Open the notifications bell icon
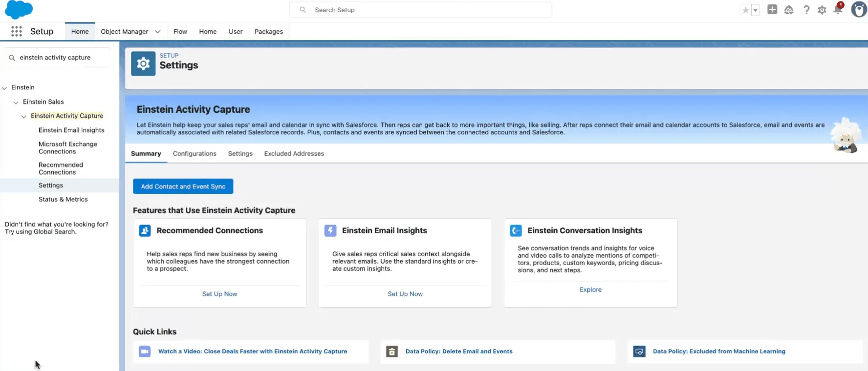 [838, 10]
